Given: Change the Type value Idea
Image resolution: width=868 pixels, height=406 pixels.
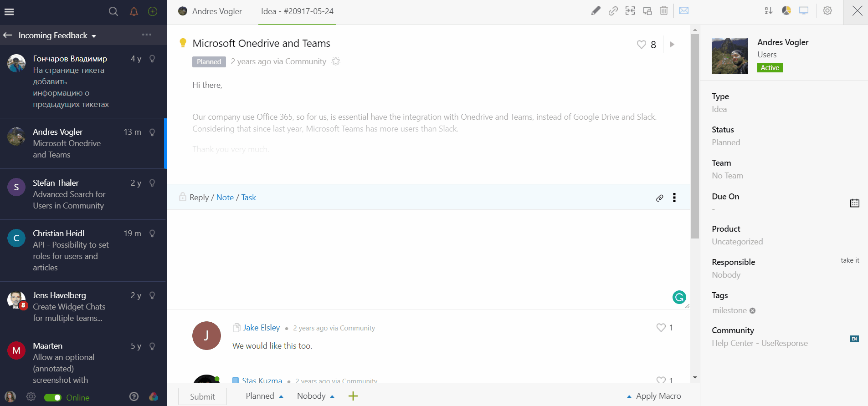Looking at the screenshot, I should [x=719, y=109].
